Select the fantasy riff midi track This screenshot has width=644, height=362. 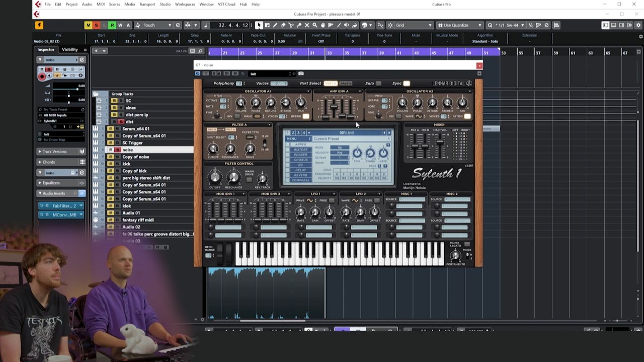(138, 220)
